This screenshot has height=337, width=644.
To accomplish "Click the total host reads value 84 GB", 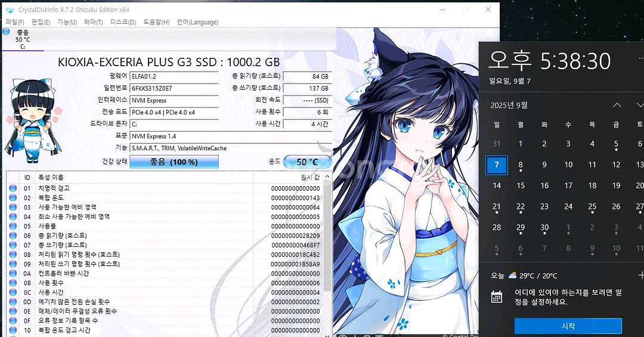I will click(308, 76).
